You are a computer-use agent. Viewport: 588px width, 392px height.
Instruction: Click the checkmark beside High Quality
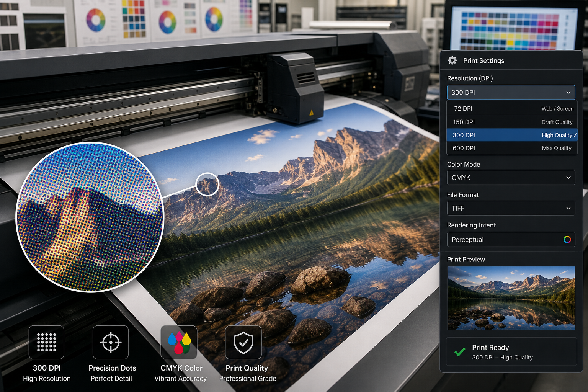575,135
